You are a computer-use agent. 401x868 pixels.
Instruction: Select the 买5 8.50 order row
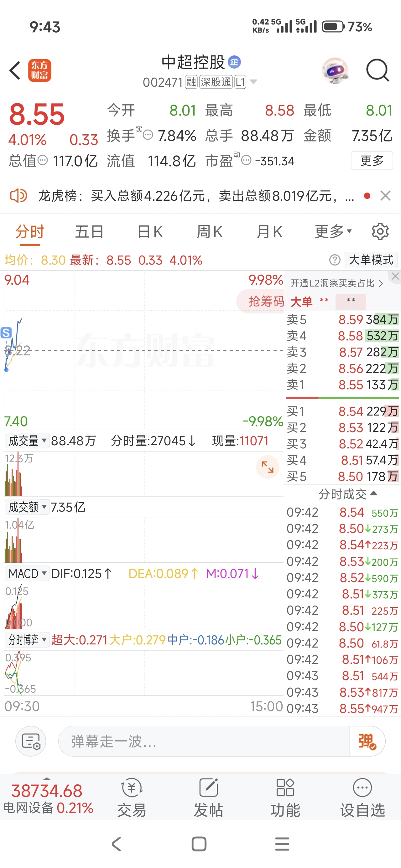(x=342, y=476)
